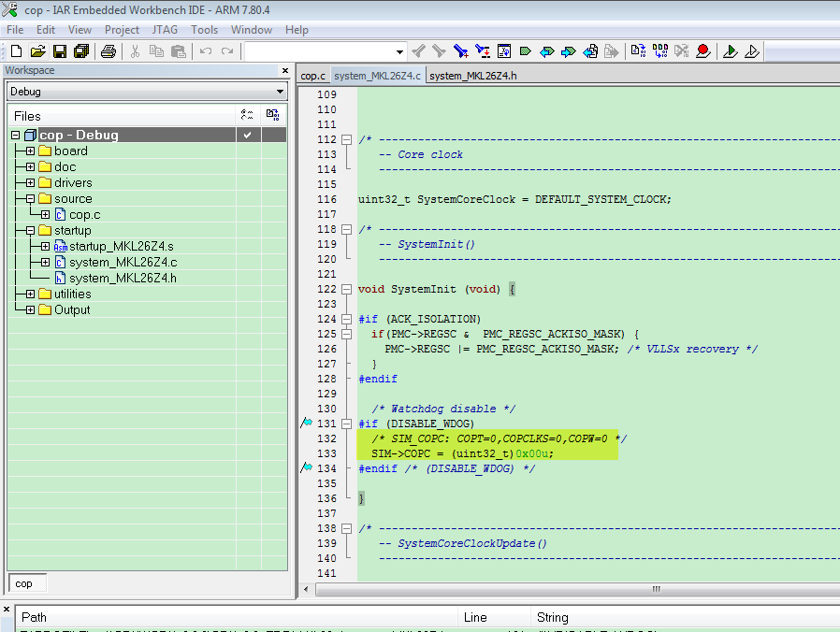
Task: Collapse the source folder
Action: click(30, 199)
